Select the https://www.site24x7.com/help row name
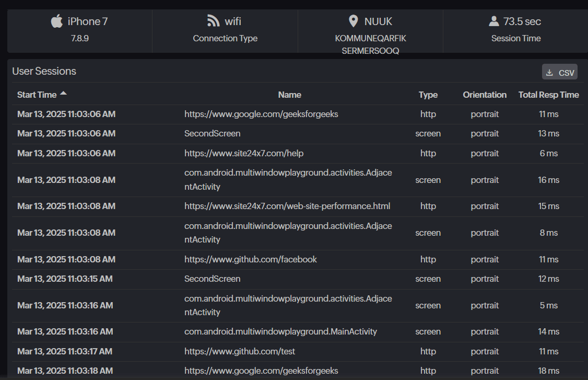The width and height of the screenshot is (588, 380). [x=244, y=153]
